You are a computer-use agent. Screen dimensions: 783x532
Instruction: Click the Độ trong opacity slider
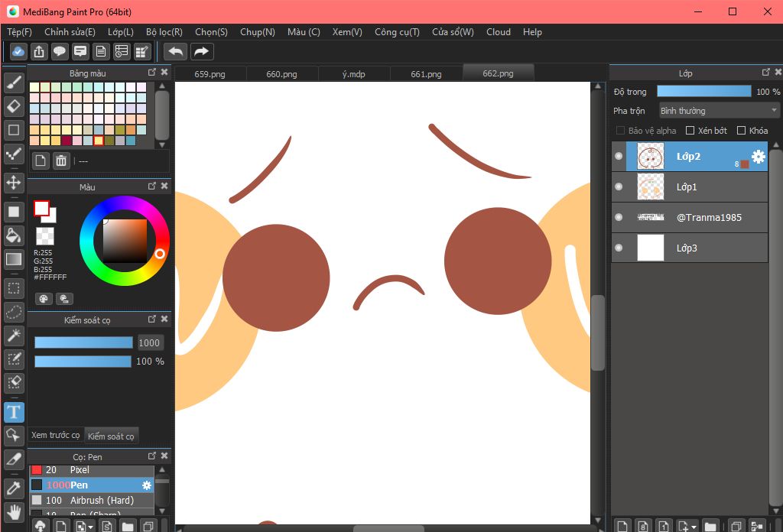tap(704, 91)
